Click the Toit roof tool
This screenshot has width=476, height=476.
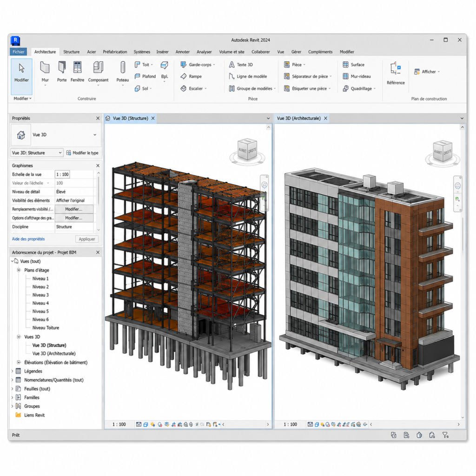pyautogui.click(x=144, y=65)
